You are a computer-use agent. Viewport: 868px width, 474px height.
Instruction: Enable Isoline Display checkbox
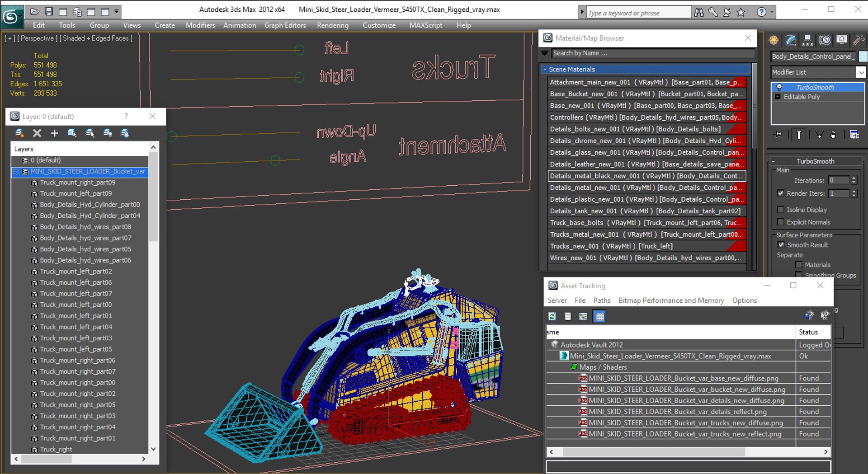pyautogui.click(x=780, y=210)
